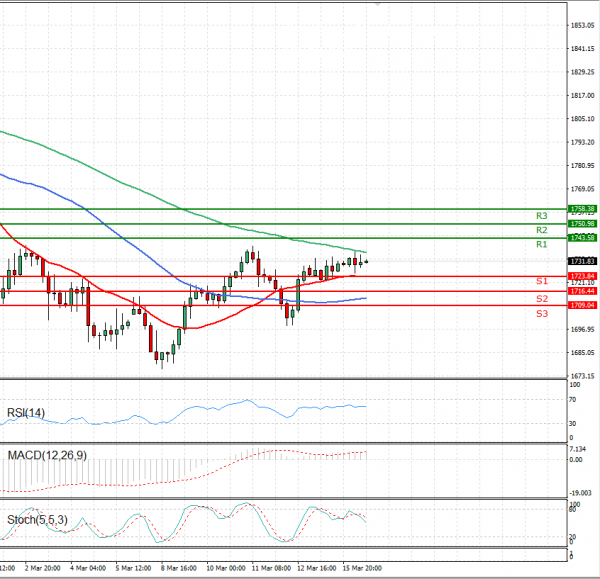Click the 1743.58 green price tag

tap(582, 238)
